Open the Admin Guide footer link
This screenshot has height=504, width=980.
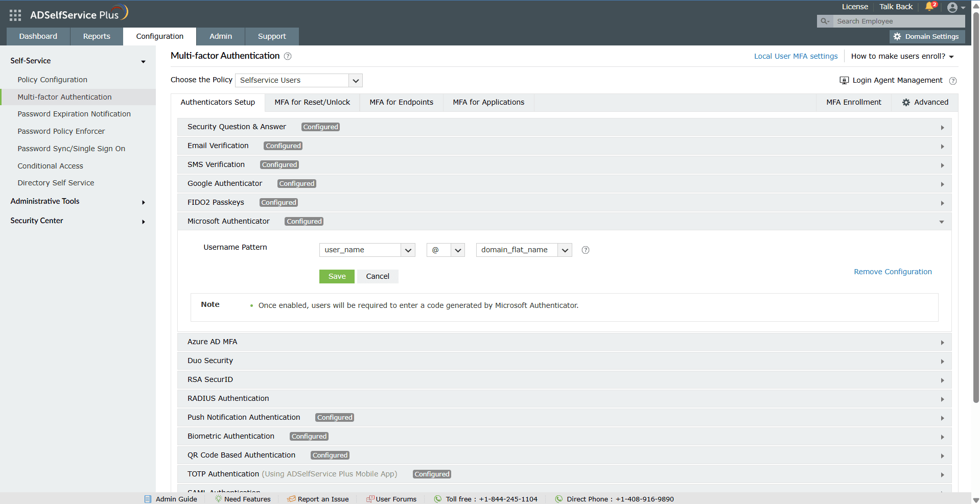point(171,499)
